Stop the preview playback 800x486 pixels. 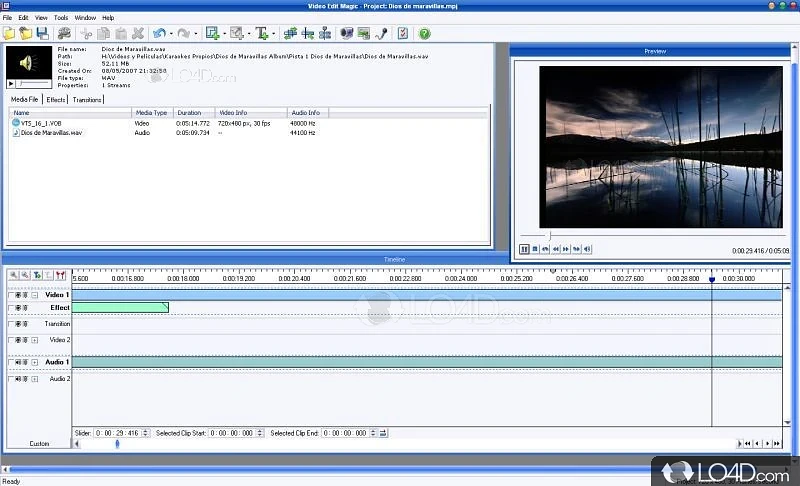coord(535,249)
